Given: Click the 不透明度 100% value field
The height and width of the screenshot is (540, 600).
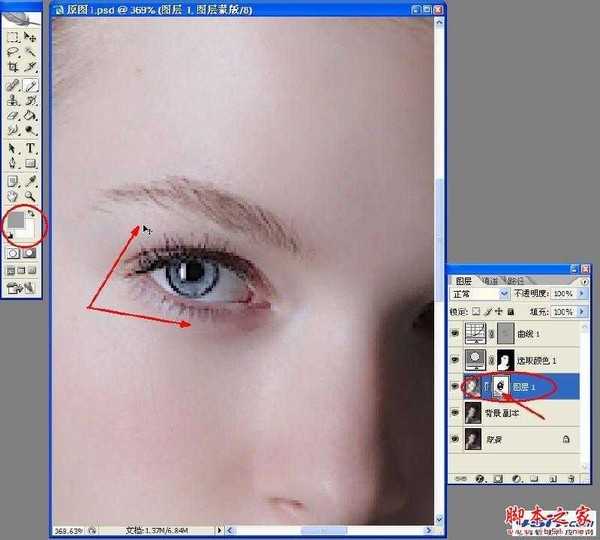Looking at the screenshot, I should pyautogui.click(x=564, y=294).
